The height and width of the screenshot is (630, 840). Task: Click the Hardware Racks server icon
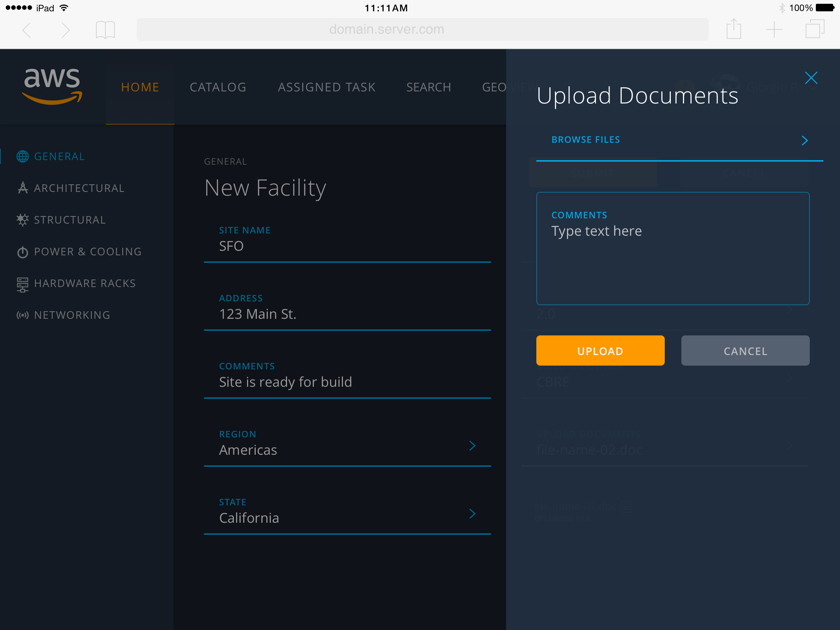point(22,284)
